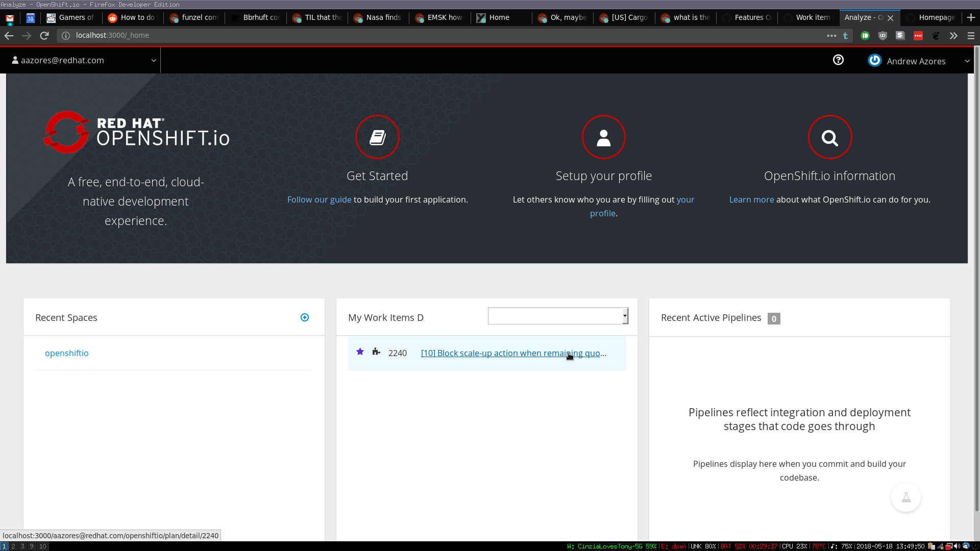Screen dimensions: 980x551
Task: Open the My Work Items filter dropdown
Action: tap(558, 316)
